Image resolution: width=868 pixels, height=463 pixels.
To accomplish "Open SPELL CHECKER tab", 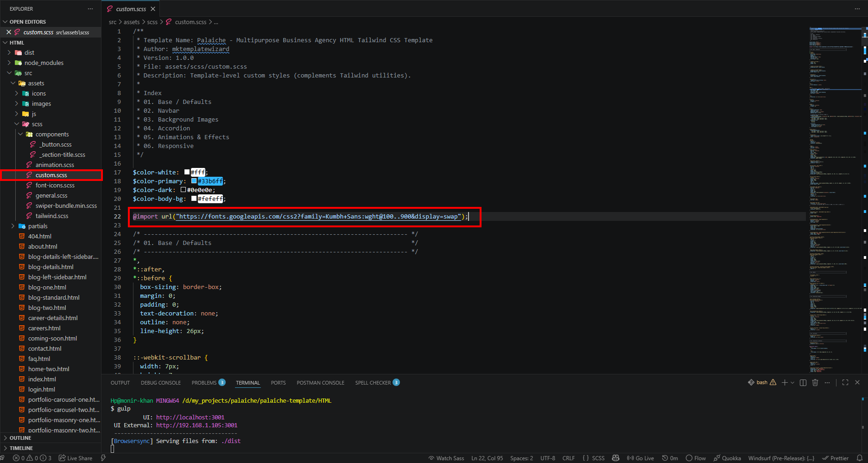I will click(x=377, y=383).
